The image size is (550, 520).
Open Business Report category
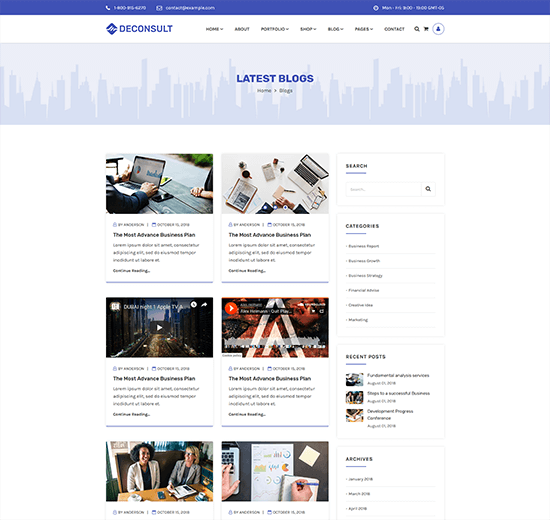pos(363,246)
